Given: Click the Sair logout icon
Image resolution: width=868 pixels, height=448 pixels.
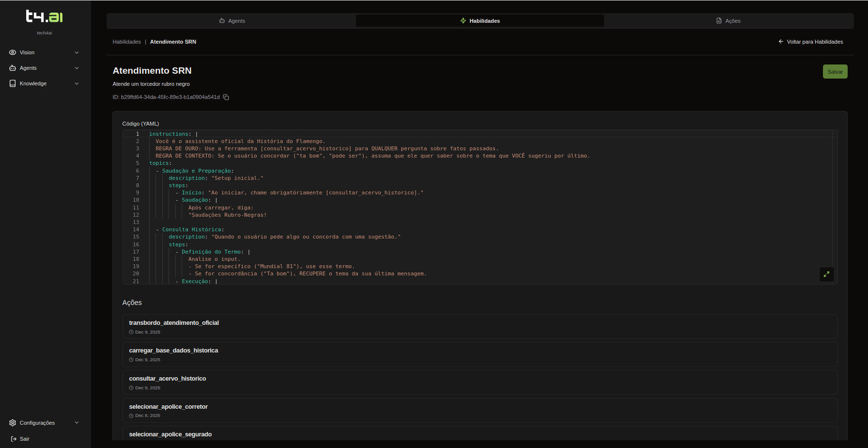Looking at the screenshot, I should click(x=14, y=439).
